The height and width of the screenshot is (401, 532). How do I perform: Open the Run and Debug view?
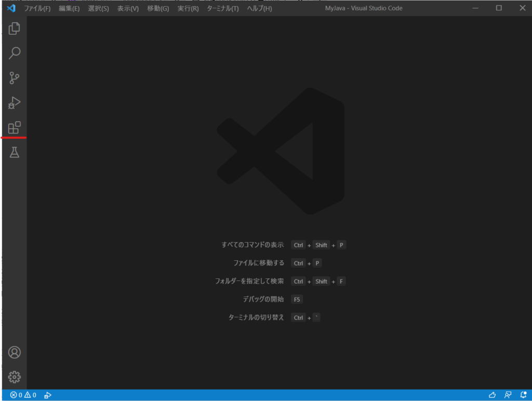15,103
